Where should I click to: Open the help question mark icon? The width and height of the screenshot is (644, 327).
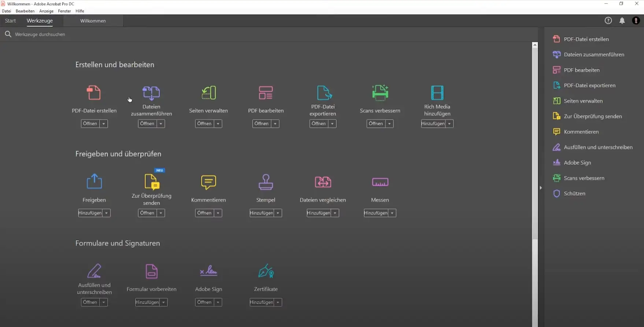(608, 21)
